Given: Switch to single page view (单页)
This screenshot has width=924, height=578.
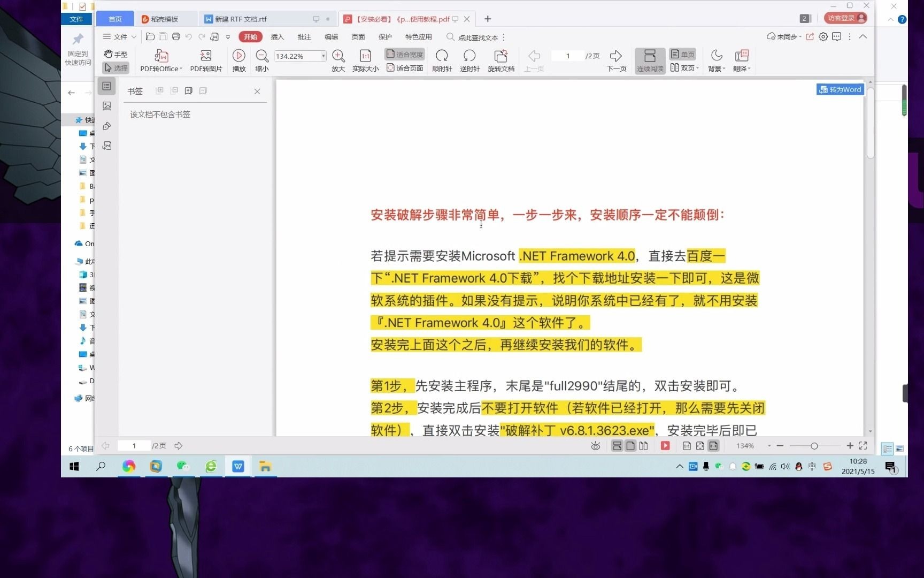Looking at the screenshot, I should tap(682, 54).
